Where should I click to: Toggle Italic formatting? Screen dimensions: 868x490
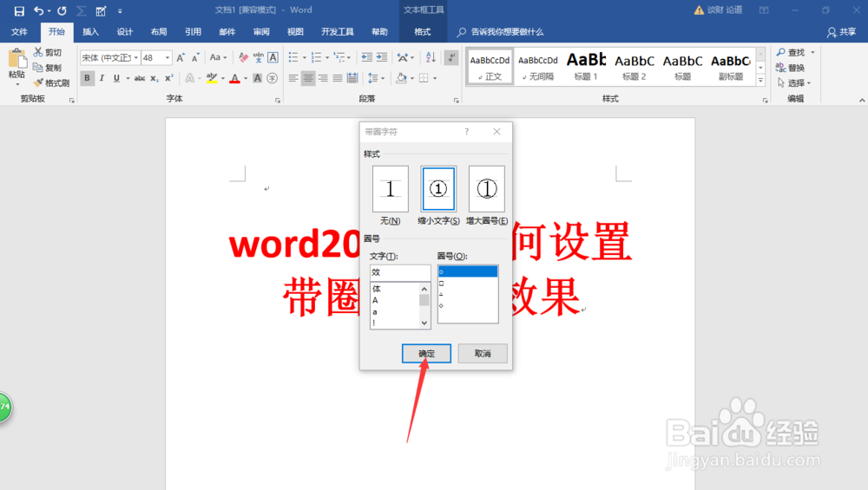click(102, 79)
